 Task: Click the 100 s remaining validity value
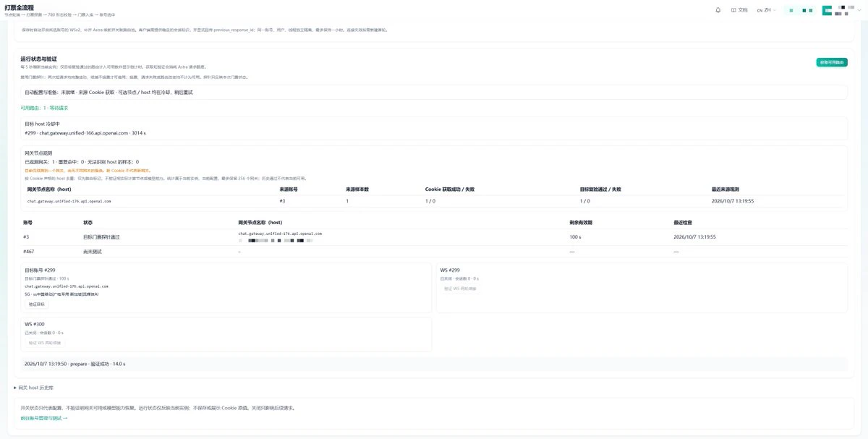576,236
